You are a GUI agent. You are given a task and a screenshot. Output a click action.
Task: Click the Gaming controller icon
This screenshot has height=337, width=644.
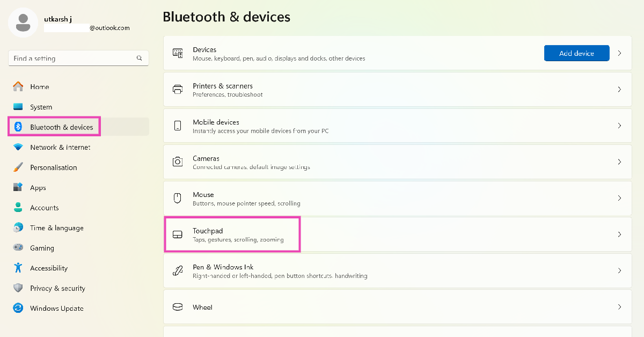point(18,248)
